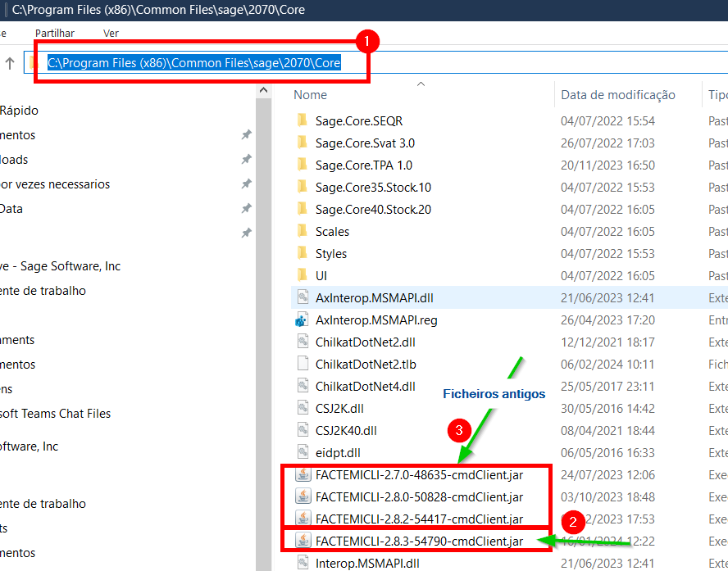This screenshot has height=571, width=728.
Task: Click Sage.Core35.Stock.10 folder icon
Action: (303, 187)
